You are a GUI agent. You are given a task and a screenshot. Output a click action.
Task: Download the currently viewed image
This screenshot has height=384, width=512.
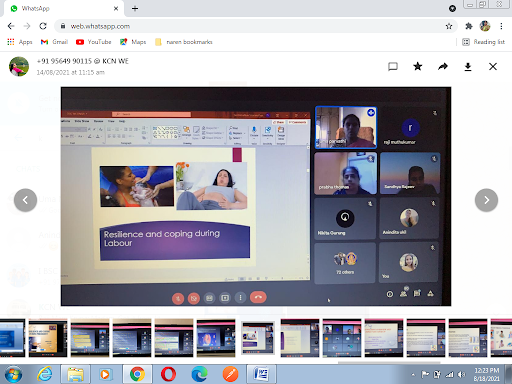468,67
